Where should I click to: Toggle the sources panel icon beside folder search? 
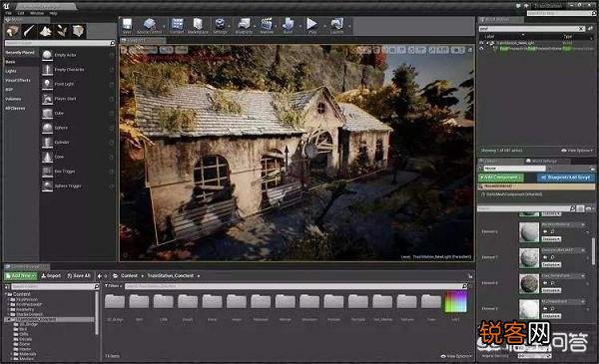[7, 286]
